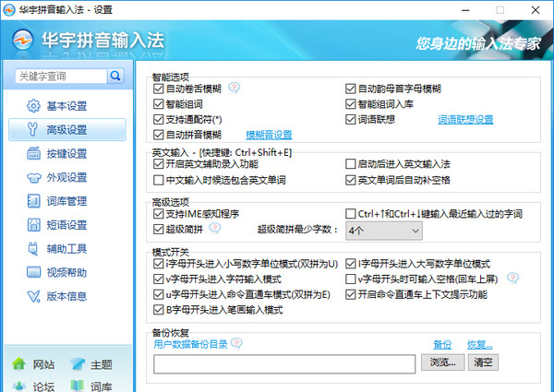Disable 自动拼音模糊
The image size is (554, 392).
click(x=158, y=135)
